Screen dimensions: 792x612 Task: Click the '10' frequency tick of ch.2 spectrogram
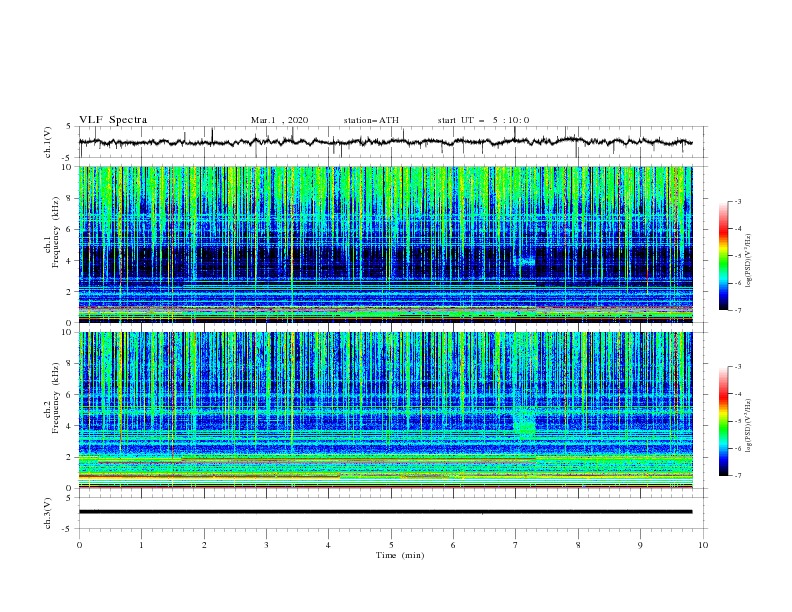pos(68,332)
